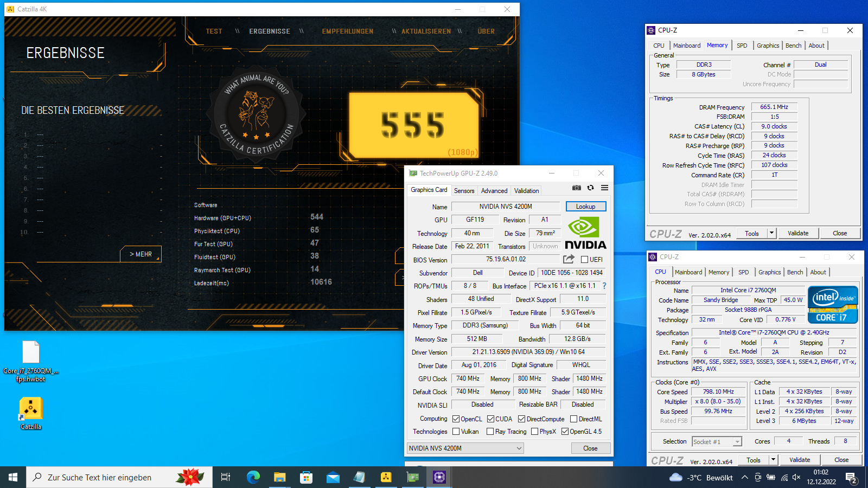Click the Close button in GPU-Z

pyautogui.click(x=590, y=448)
